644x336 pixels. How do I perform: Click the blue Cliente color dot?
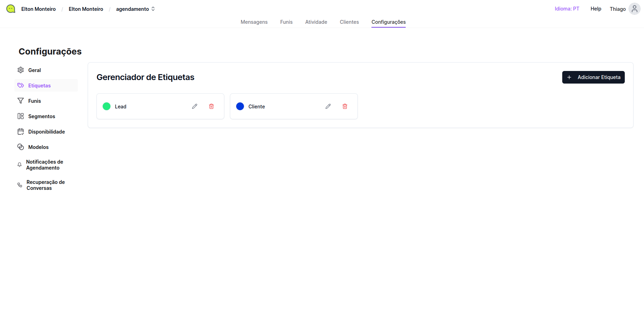[240, 106]
